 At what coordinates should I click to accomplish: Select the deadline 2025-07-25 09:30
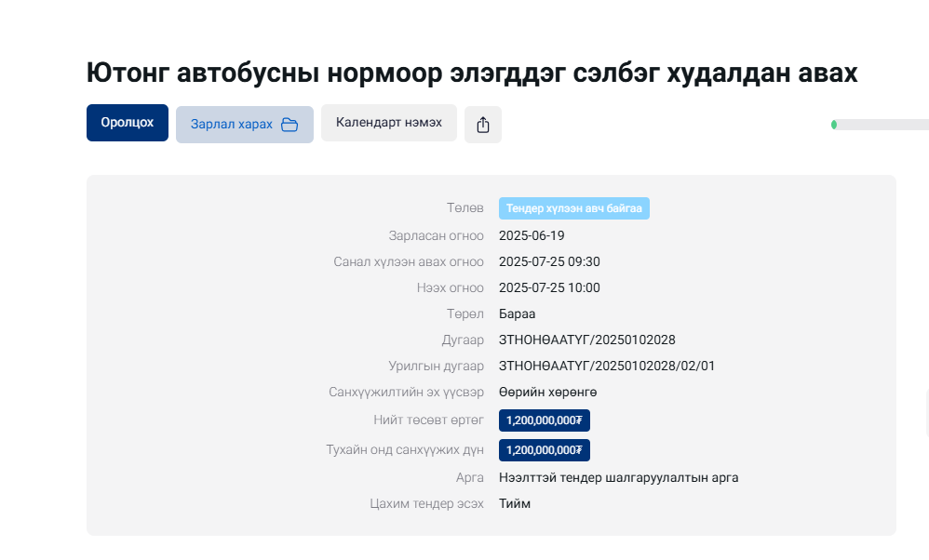[x=549, y=261]
